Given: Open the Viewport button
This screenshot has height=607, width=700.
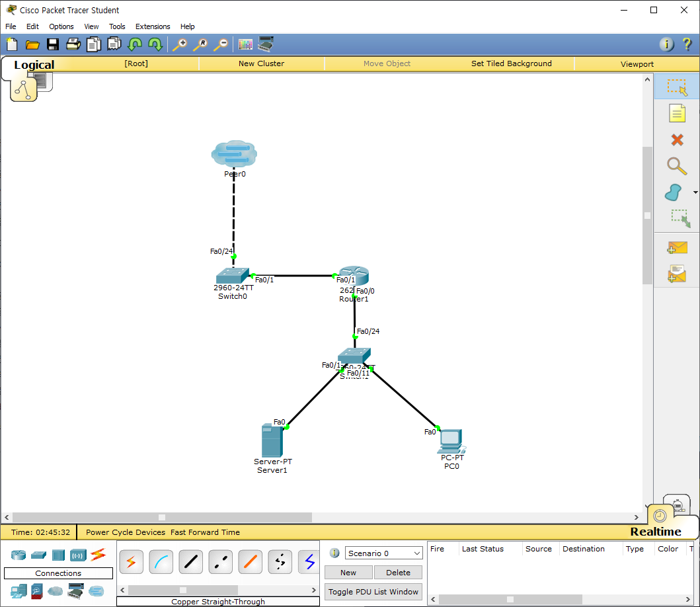Looking at the screenshot, I should (x=637, y=64).
